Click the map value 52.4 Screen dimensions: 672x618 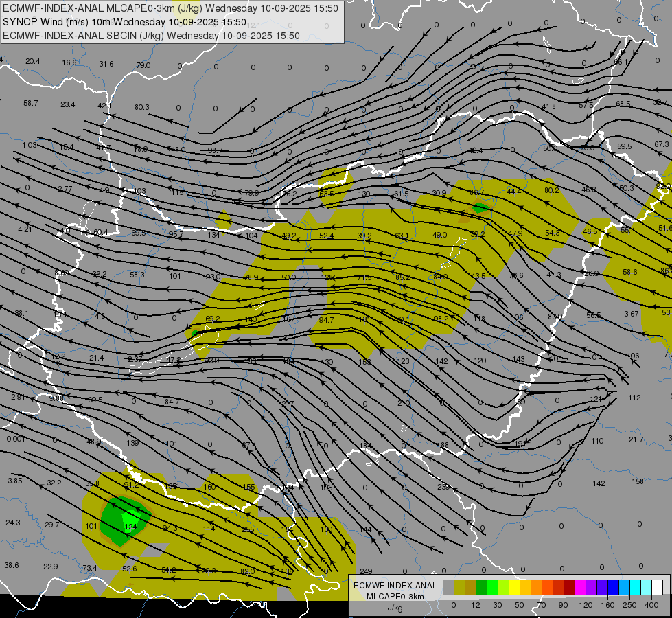click(326, 236)
